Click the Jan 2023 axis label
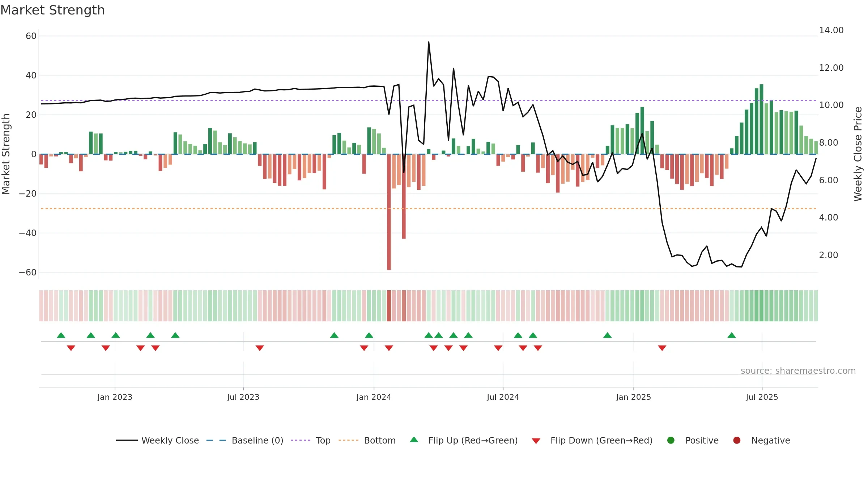The width and height of the screenshot is (868, 488). 115,397
